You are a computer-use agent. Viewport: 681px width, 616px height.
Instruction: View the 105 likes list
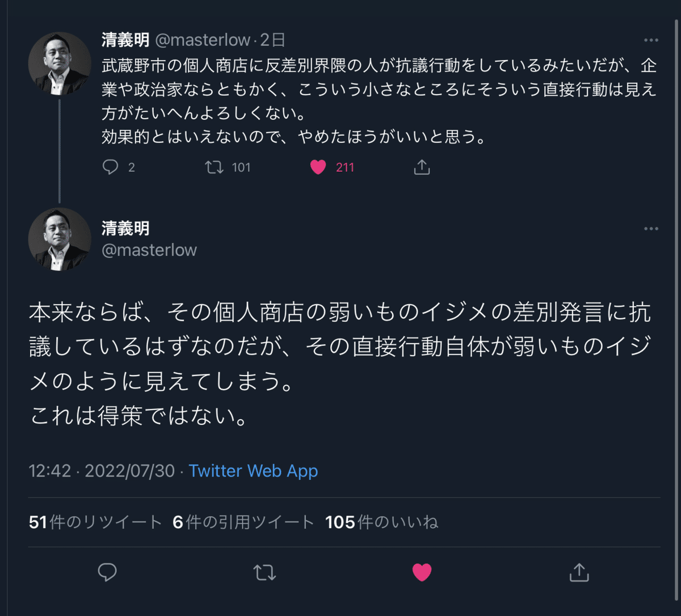(x=381, y=522)
